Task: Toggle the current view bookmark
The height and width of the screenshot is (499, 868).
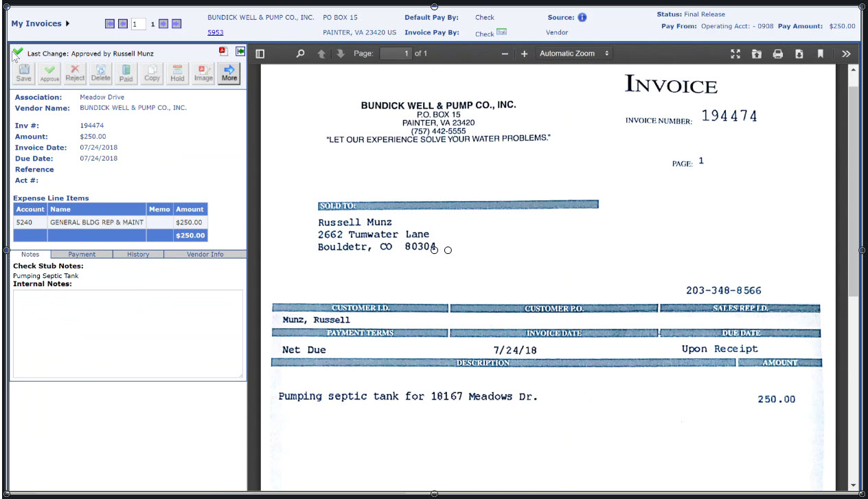Action: point(820,54)
